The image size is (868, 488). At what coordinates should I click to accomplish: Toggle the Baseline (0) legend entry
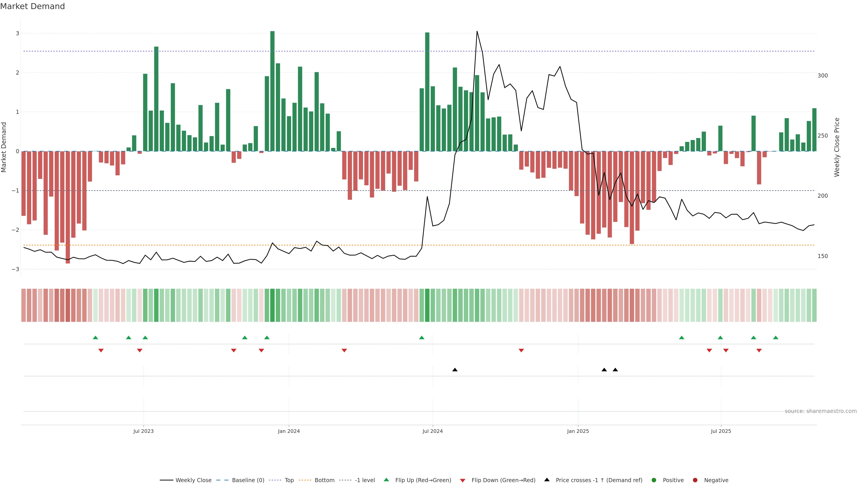248,480
